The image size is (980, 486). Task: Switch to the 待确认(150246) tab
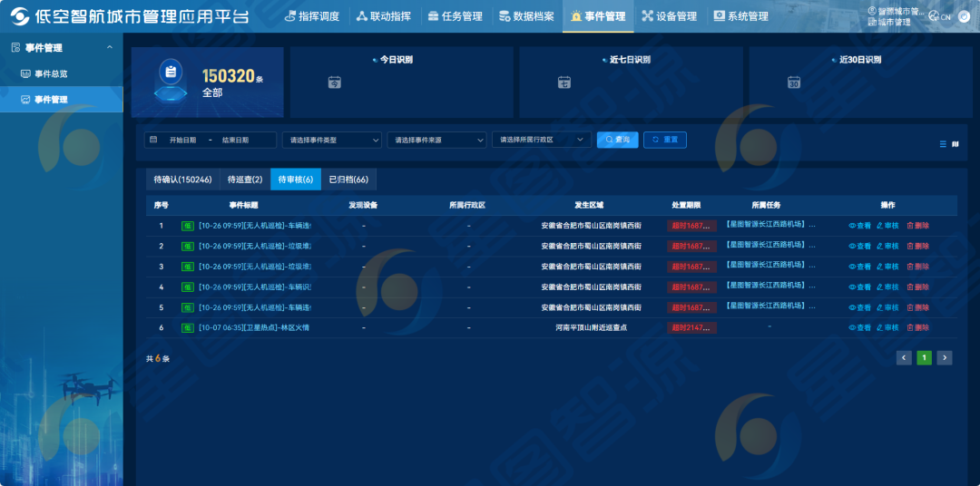point(182,180)
